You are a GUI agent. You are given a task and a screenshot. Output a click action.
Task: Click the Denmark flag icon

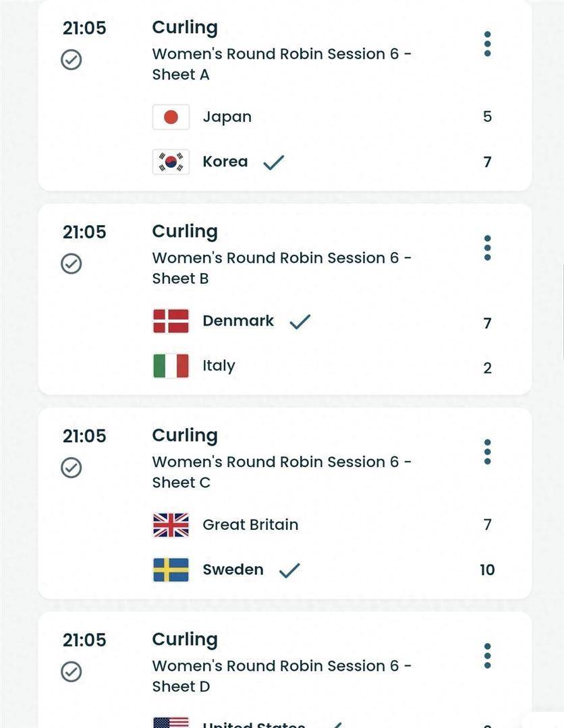pos(171,322)
